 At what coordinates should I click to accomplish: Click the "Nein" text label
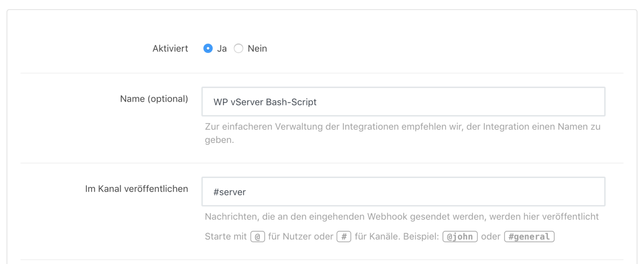coord(258,48)
